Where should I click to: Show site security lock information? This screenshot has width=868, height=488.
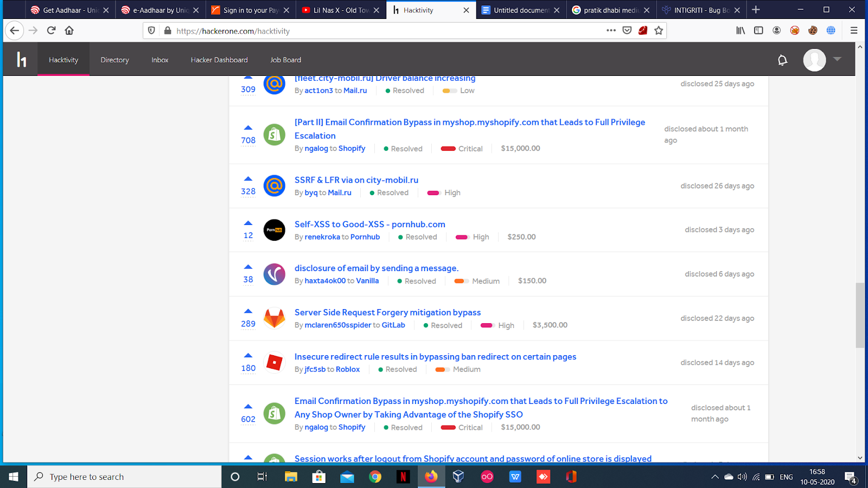click(168, 31)
